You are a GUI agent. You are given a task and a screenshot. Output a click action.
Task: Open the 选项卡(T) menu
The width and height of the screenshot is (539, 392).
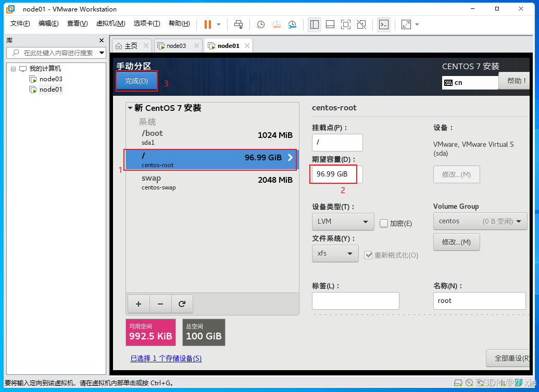147,23
